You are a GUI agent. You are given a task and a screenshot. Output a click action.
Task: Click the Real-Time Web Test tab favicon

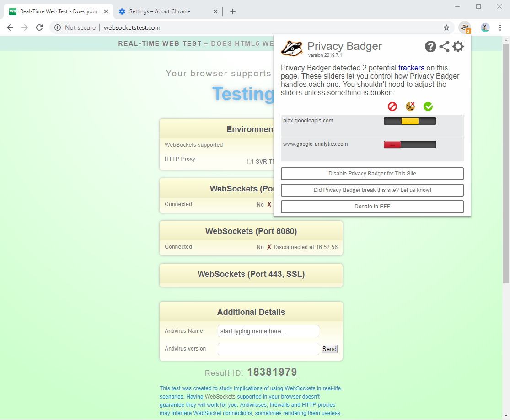pos(13,11)
